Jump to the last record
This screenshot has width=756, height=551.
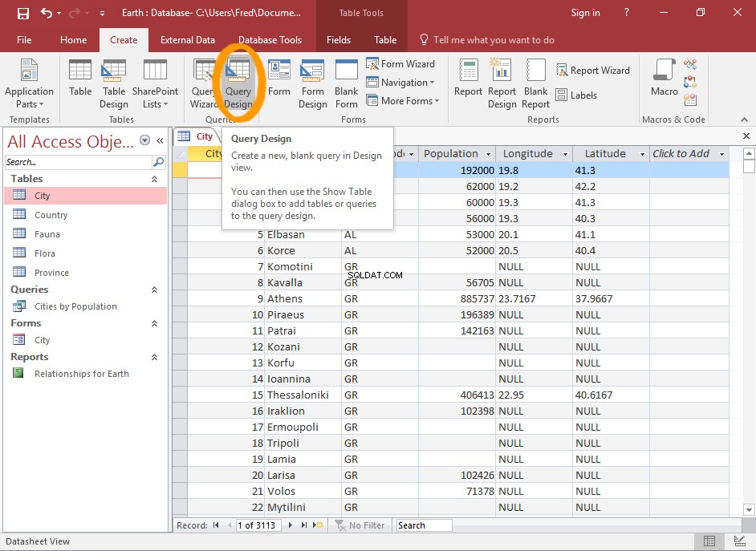(x=303, y=525)
